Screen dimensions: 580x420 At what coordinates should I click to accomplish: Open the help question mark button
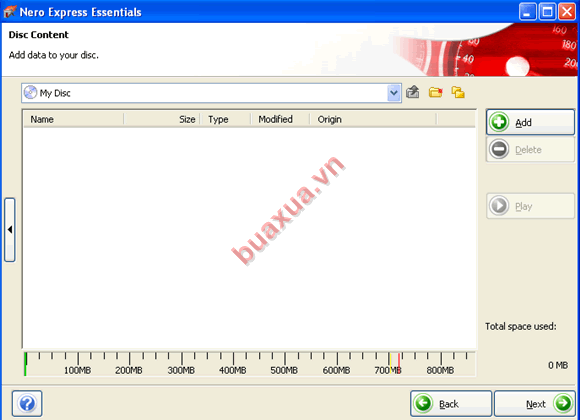point(27,403)
